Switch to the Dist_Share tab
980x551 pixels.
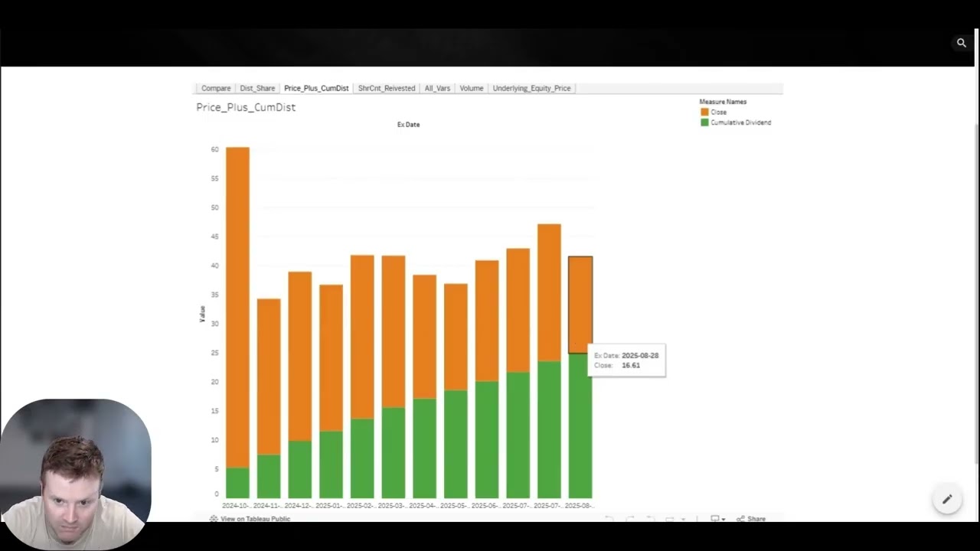257,88
